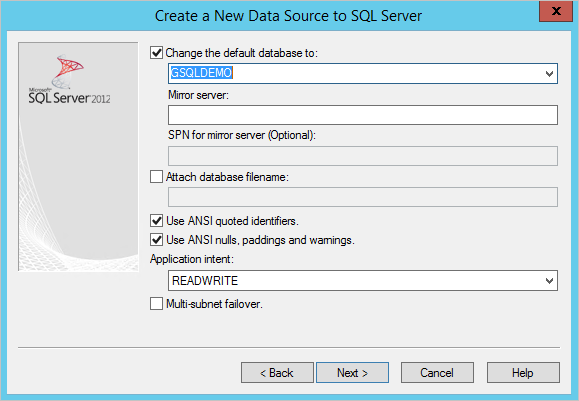Go to previous step with Back button

coord(277,373)
